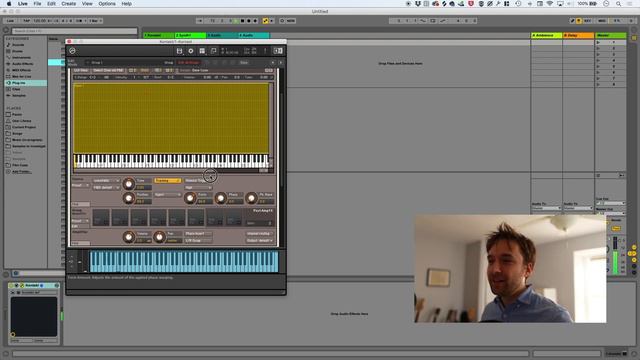Image resolution: width=640 pixels, height=360 pixels.
Task: Open the Output default dropdown in Amplifier
Action: (260, 241)
